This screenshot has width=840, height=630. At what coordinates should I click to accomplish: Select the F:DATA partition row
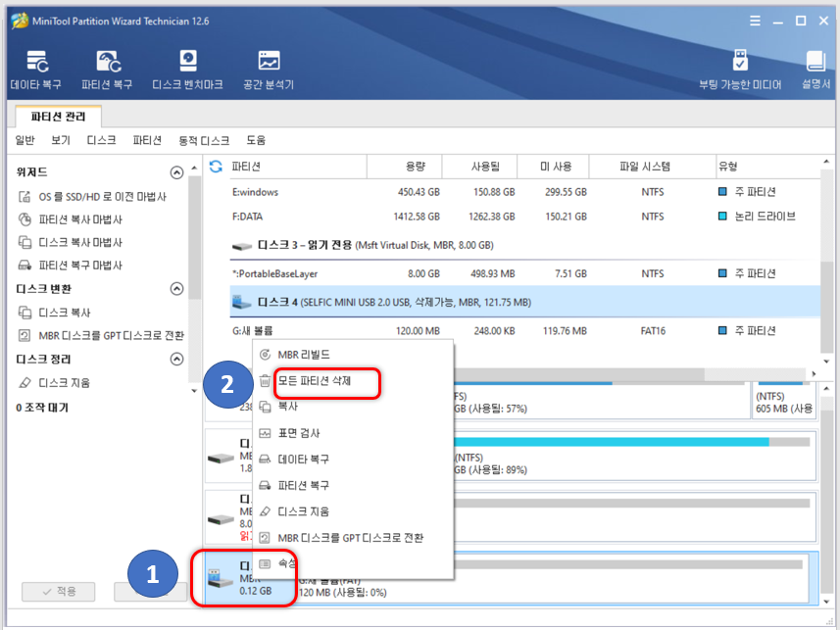click(524, 217)
